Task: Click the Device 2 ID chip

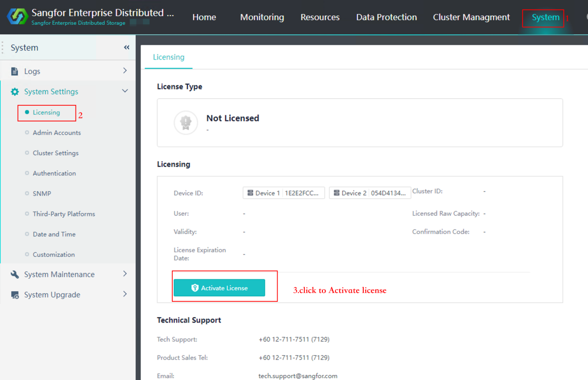Action: 370,193
